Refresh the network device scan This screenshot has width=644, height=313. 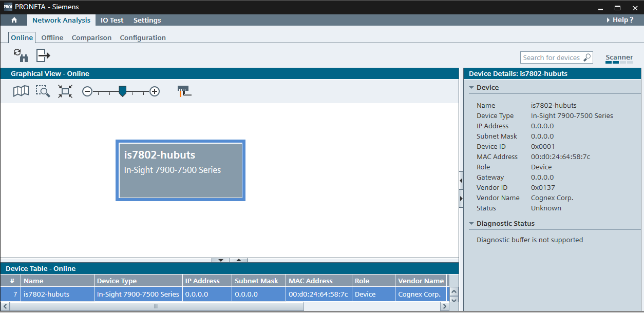pyautogui.click(x=20, y=55)
